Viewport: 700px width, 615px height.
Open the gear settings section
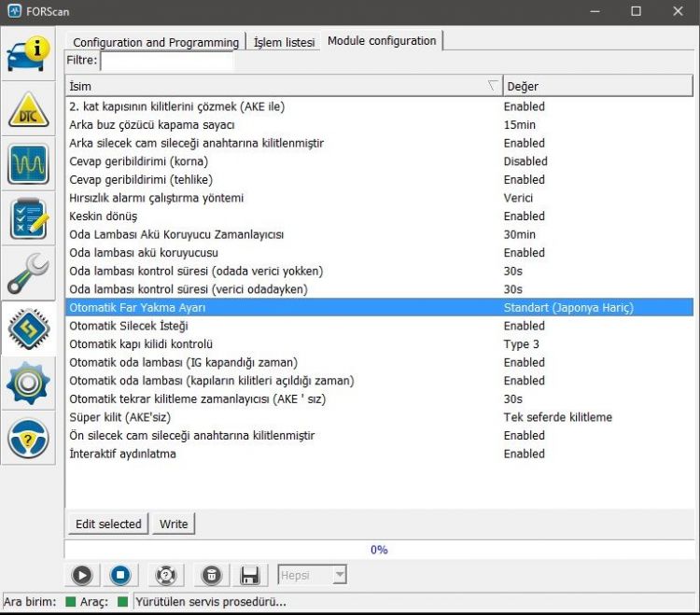coord(28,384)
